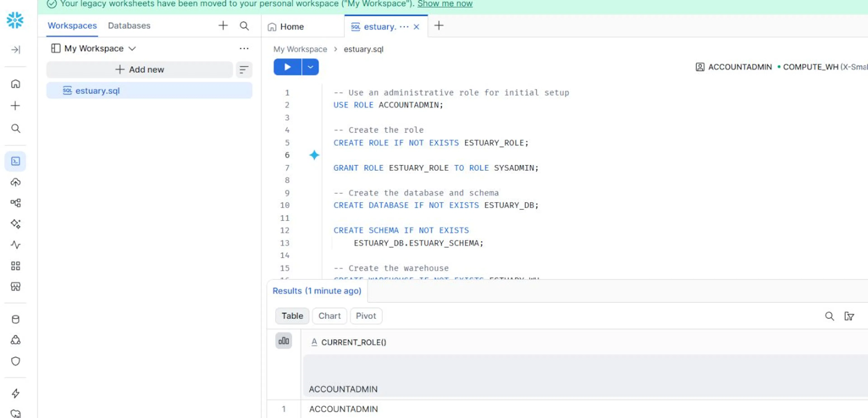The image size is (868, 418).
Task: Open My Workspace more options menu
Action: tap(244, 49)
